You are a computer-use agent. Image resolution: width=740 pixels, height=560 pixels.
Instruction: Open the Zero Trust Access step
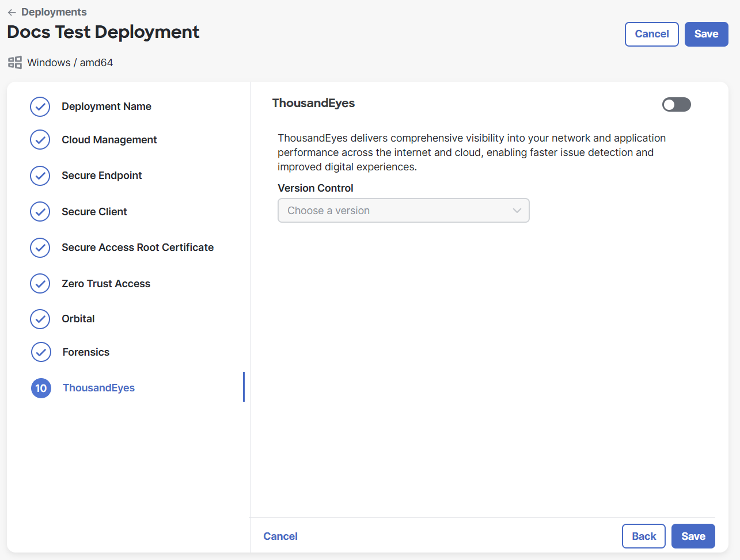106,284
